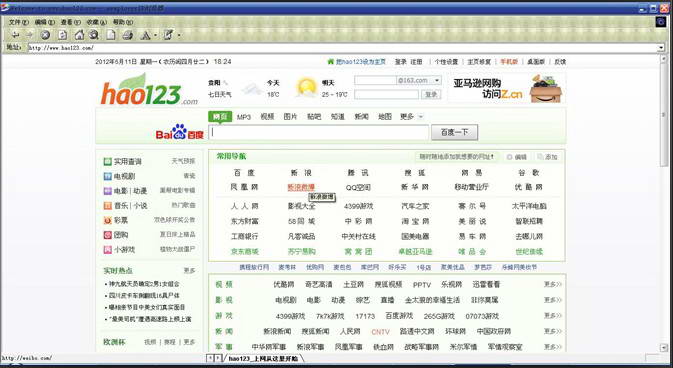Click the Amazon box banner image

click(546, 88)
